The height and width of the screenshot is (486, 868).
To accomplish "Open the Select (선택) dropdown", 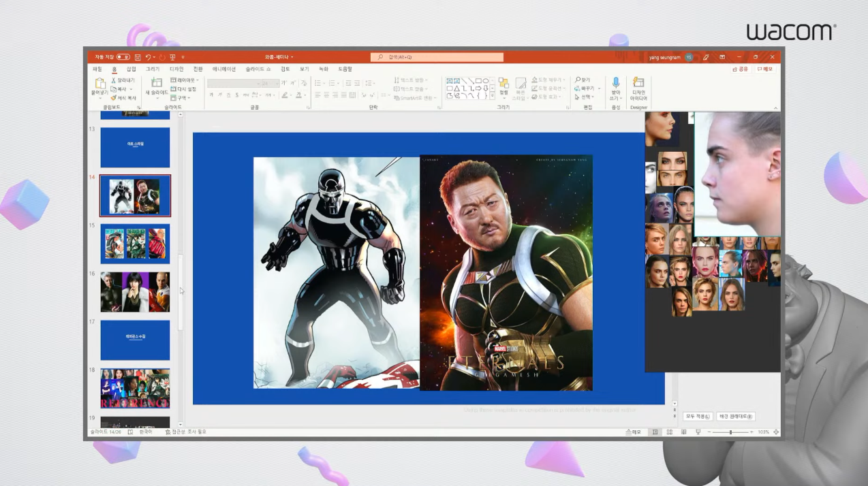I will pos(585,97).
